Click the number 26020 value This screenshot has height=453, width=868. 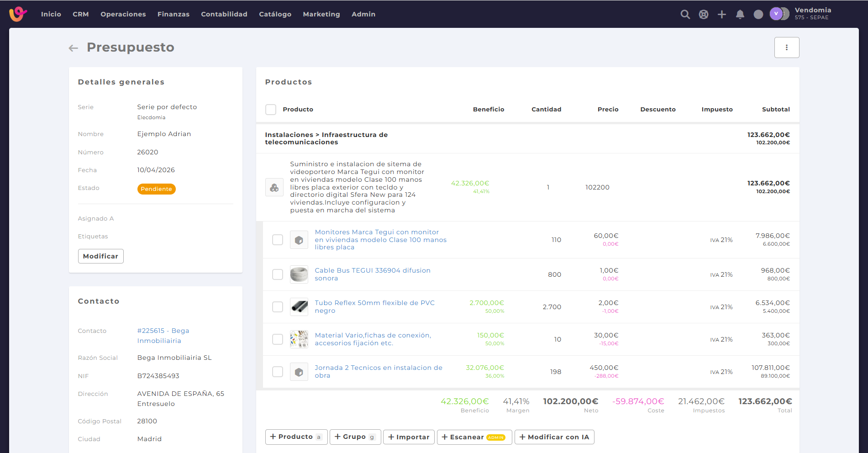147,152
